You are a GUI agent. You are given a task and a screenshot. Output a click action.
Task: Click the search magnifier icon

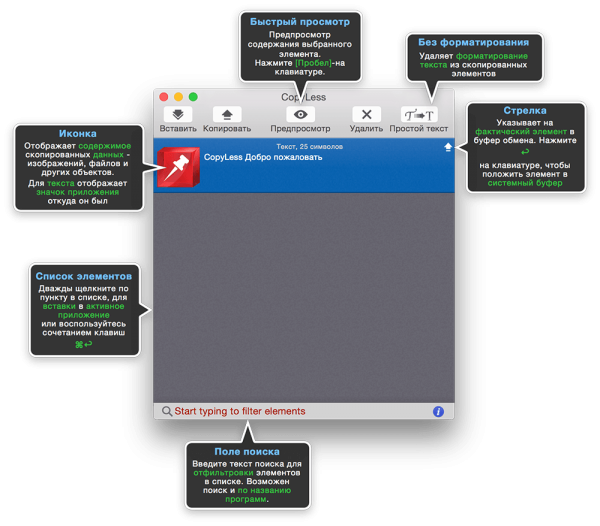click(167, 411)
